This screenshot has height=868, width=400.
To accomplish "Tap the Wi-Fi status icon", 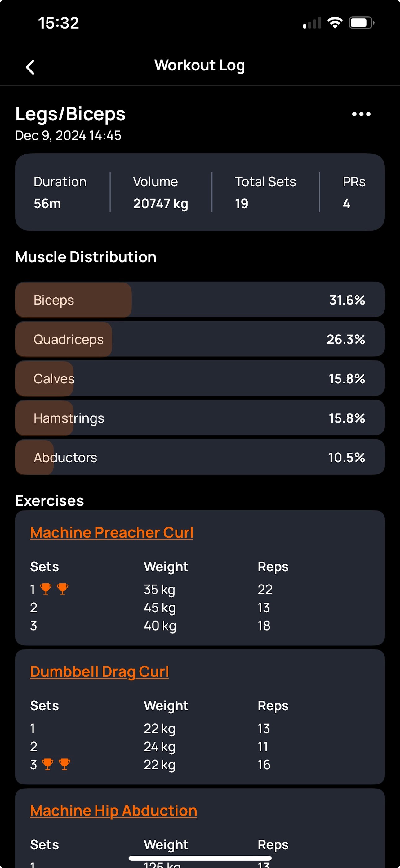I will pos(335,23).
